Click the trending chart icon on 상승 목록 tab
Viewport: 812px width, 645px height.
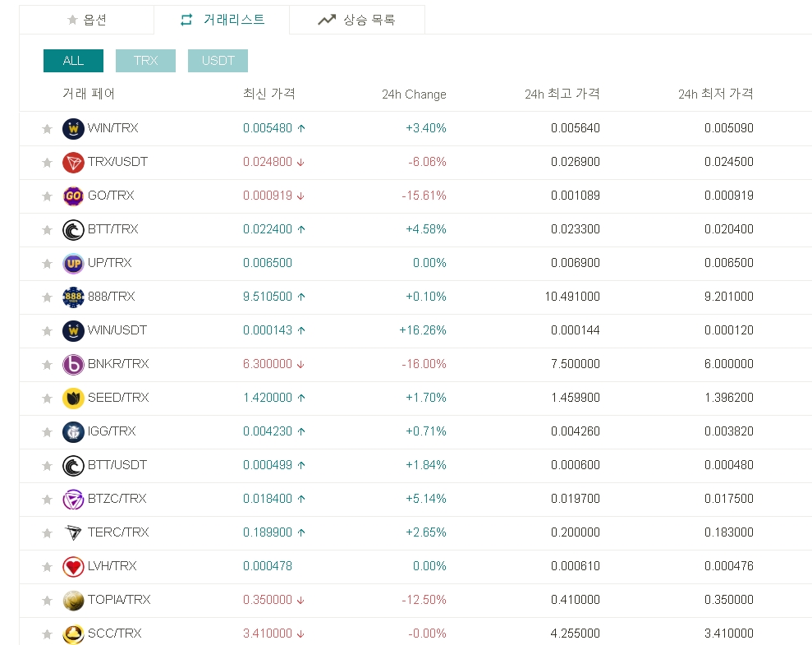click(327, 20)
